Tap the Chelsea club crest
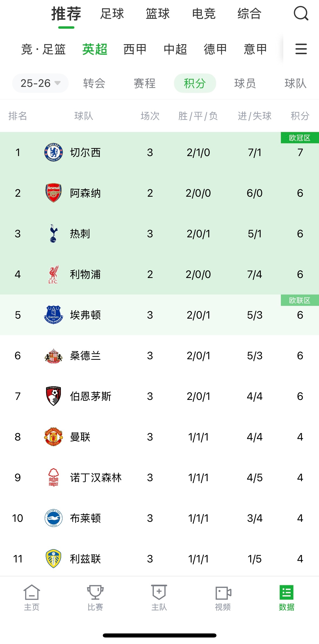The height and width of the screenshot is (644, 319). (54, 152)
